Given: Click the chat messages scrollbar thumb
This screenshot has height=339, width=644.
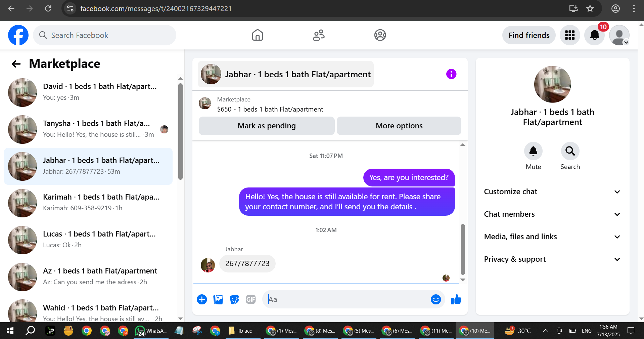Looking at the screenshot, I should 463,249.
